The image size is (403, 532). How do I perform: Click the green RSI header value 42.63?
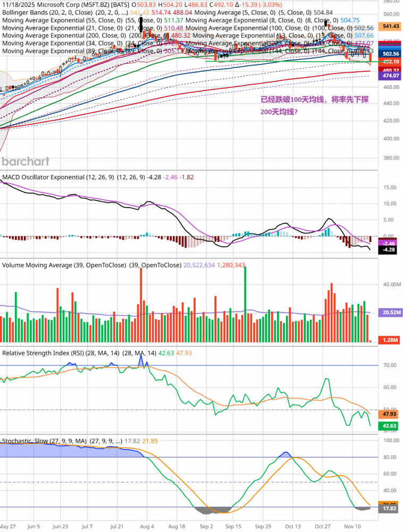166,353
